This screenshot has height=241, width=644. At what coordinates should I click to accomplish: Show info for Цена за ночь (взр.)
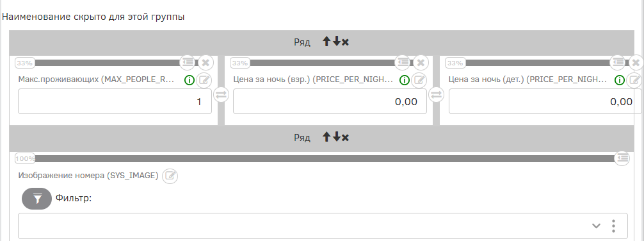click(x=405, y=80)
